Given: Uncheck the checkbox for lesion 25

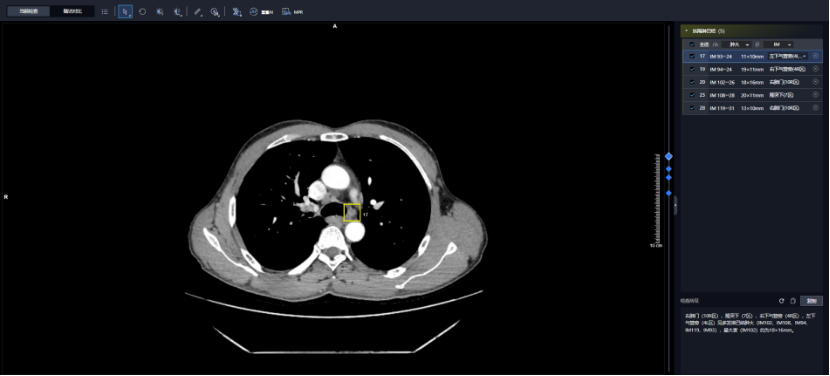Looking at the screenshot, I should point(692,95).
